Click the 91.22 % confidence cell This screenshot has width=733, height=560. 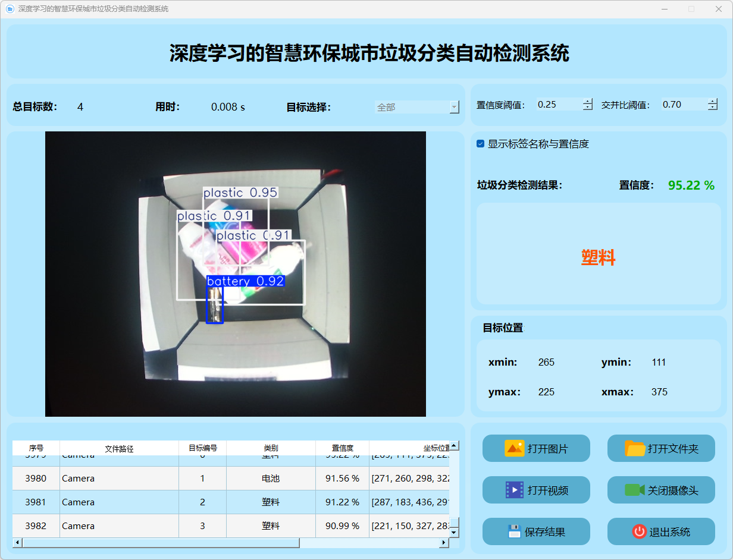pos(343,502)
